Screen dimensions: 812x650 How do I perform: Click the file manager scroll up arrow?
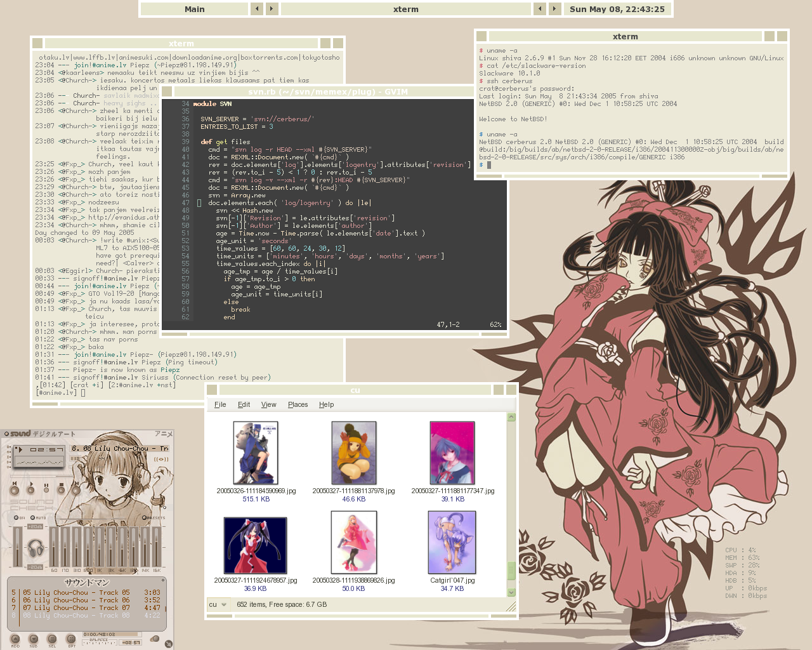[x=511, y=418]
